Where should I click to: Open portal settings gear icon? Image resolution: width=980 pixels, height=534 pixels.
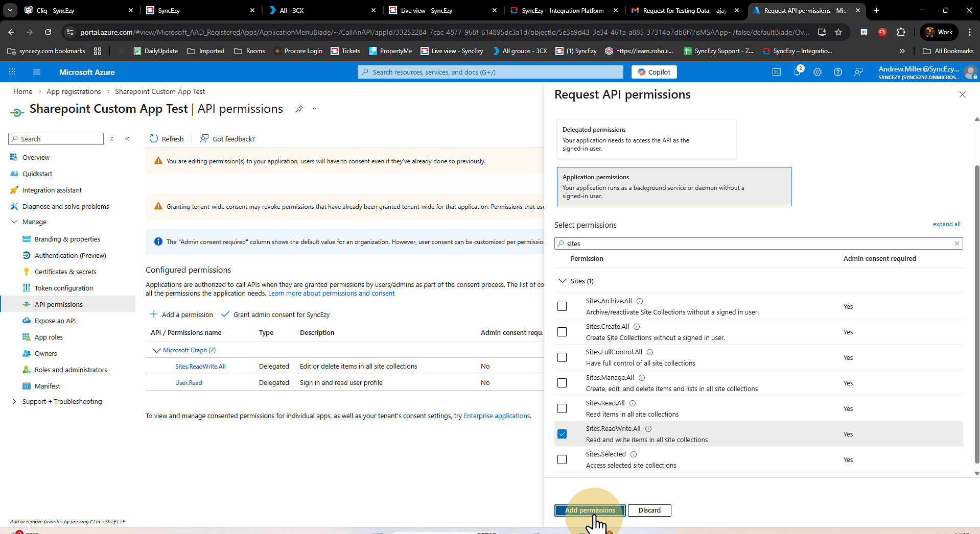click(x=818, y=72)
